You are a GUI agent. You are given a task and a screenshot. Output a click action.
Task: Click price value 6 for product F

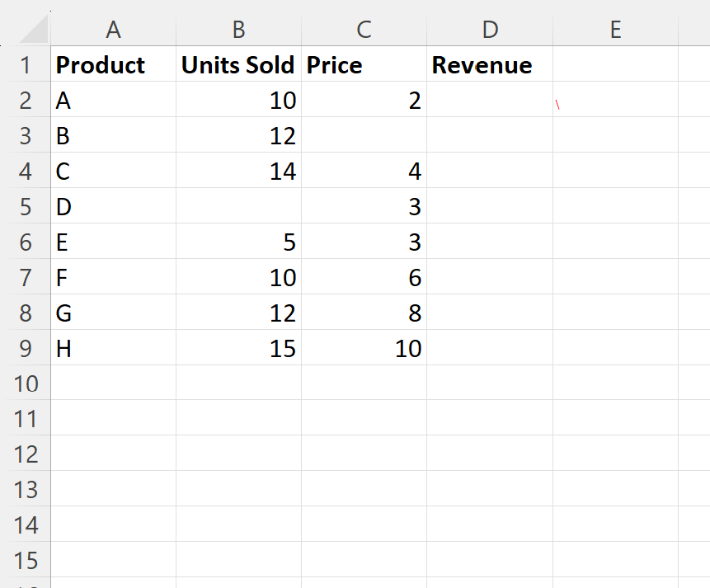pyautogui.click(x=364, y=277)
